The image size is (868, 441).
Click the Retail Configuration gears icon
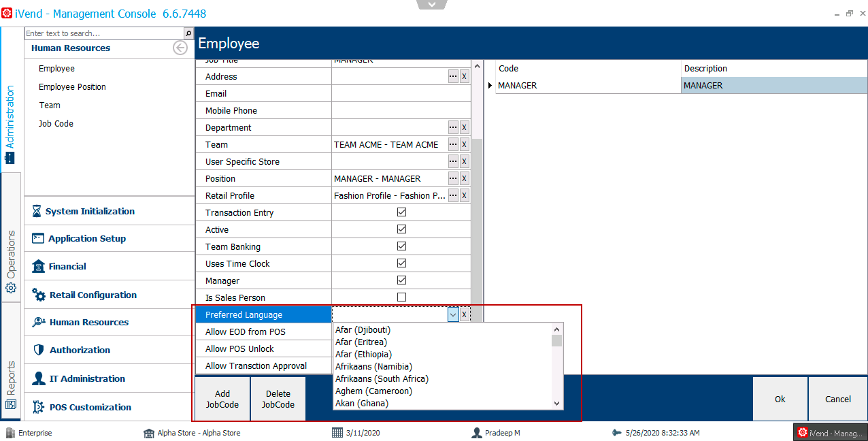click(39, 295)
